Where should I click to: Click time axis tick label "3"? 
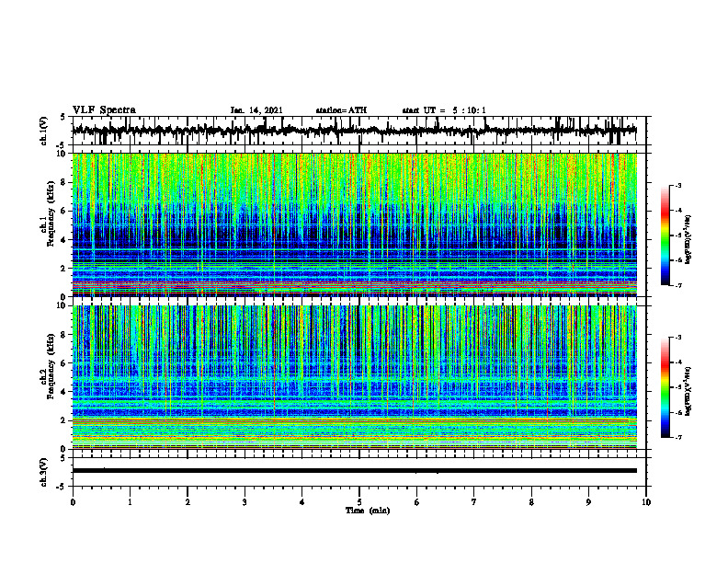[x=245, y=502]
